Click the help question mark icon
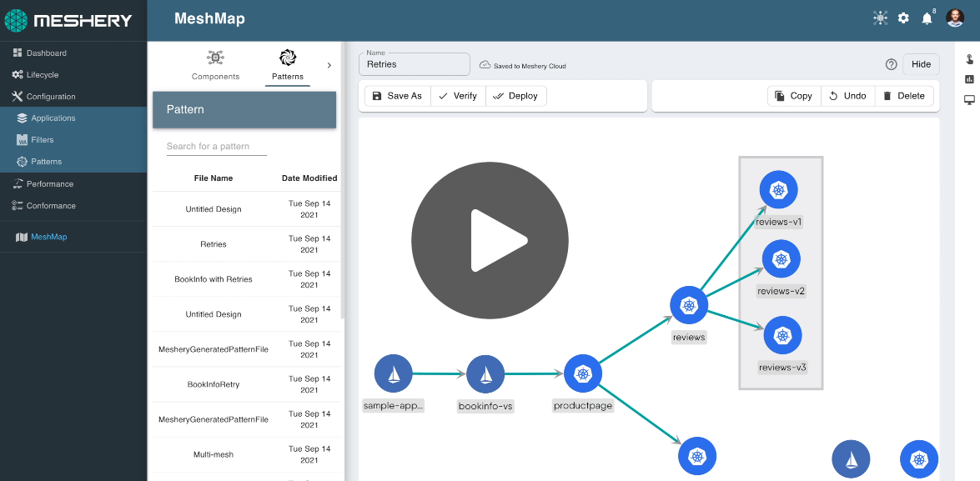 pyautogui.click(x=891, y=64)
